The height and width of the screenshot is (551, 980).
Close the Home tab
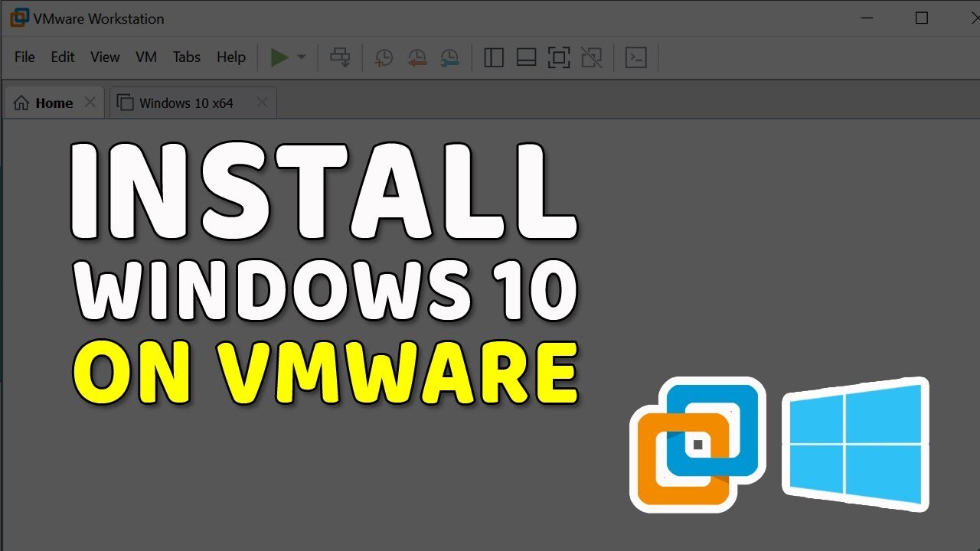click(90, 103)
